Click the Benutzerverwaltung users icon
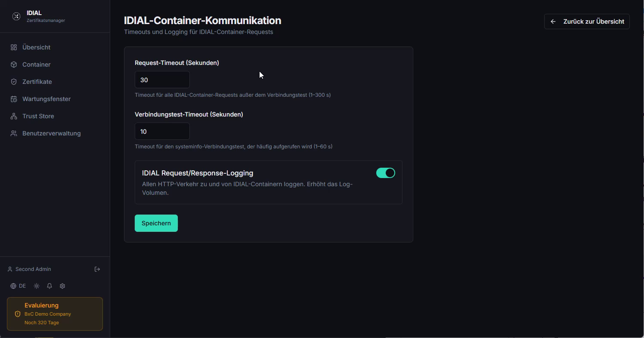This screenshot has height=338, width=644. [x=14, y=133]
